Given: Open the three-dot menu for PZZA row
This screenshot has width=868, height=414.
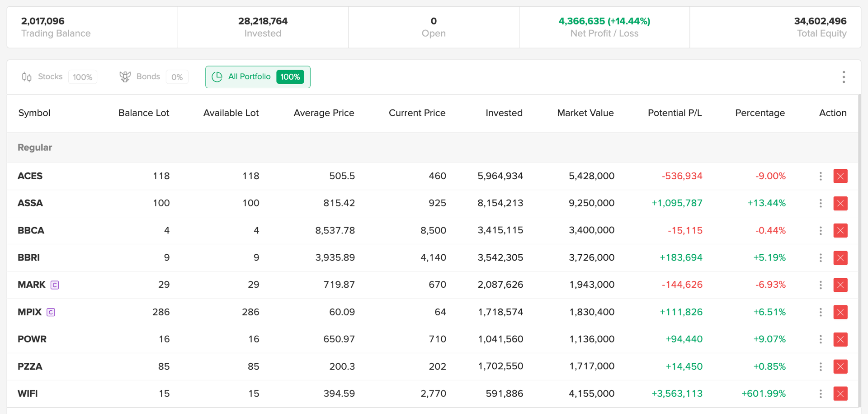Looking at the screenshot, I should (821, 366).
